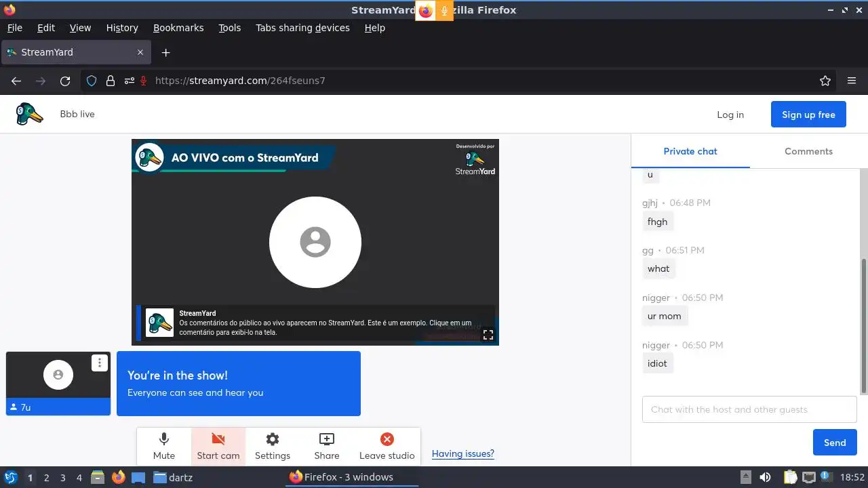This screenshot has height=488, width=868.
Task: Focus the 'Chat with the host' input field
Action: tap(749, 409)
